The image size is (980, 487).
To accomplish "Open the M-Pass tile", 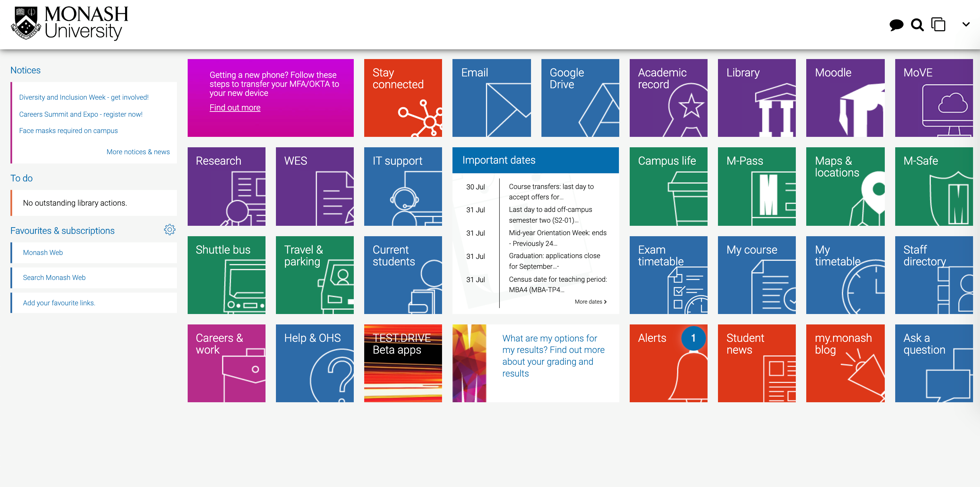I will pyautogui.click(x=757, y=186).
